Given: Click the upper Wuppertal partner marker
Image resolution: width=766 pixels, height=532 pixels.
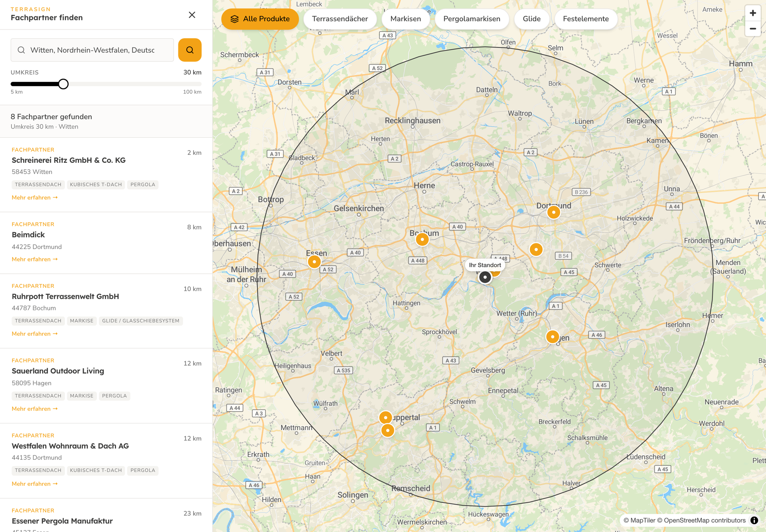Looking at the screenshot, I should click(386, 417).
